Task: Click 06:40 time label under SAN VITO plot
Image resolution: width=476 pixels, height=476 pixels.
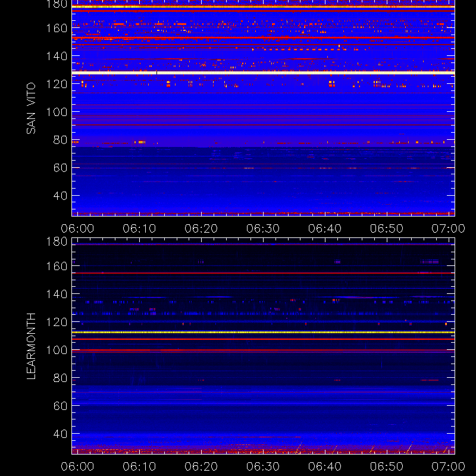Action: (325, 228)
